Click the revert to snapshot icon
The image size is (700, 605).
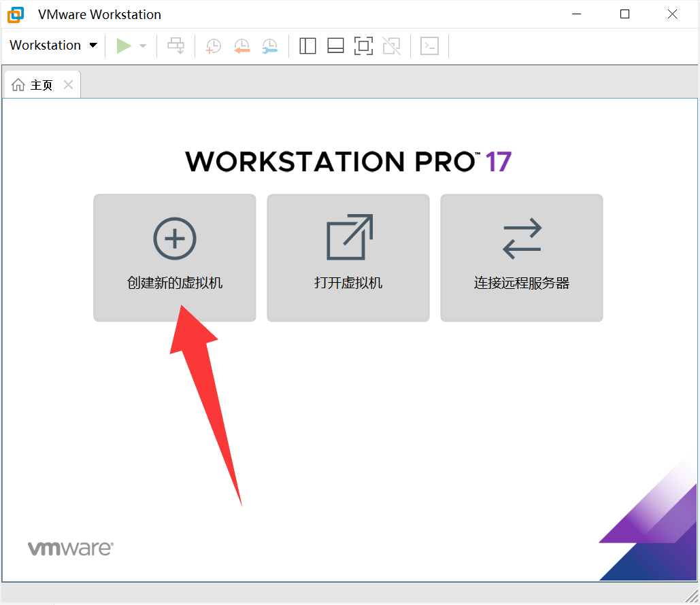[x=241, y=46]
